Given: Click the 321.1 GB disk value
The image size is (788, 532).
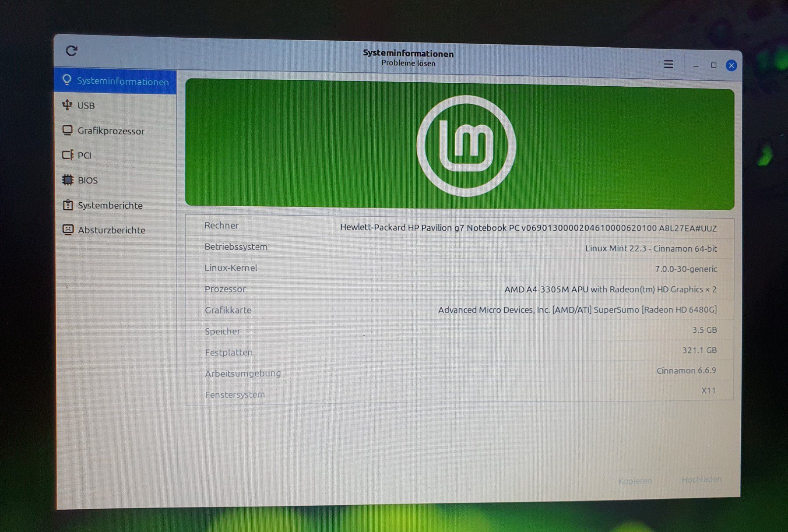Looking at the screenshot, I should click(700, 350).
